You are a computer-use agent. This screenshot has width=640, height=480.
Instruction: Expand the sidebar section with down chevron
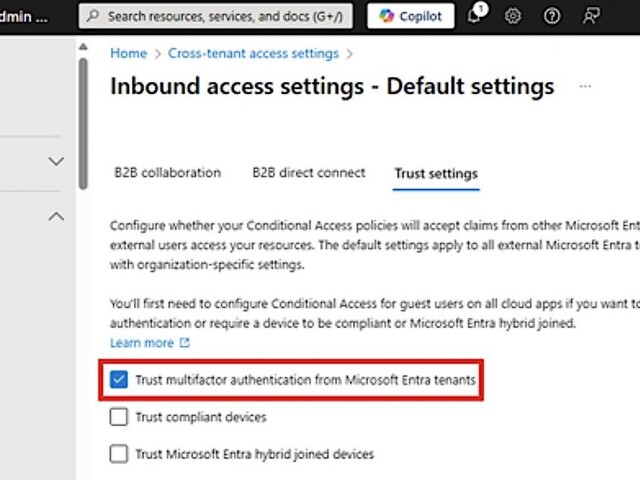point(56,161)
